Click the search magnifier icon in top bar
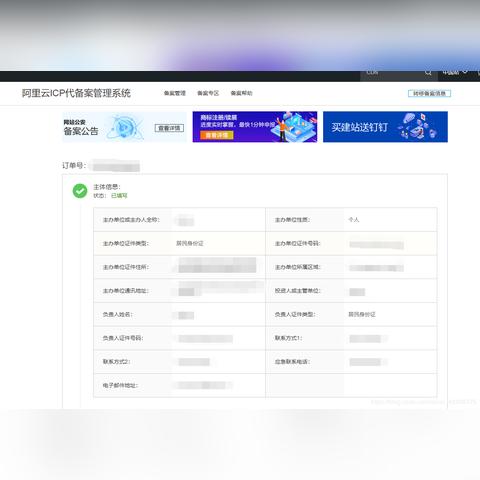 pos(428,73)
